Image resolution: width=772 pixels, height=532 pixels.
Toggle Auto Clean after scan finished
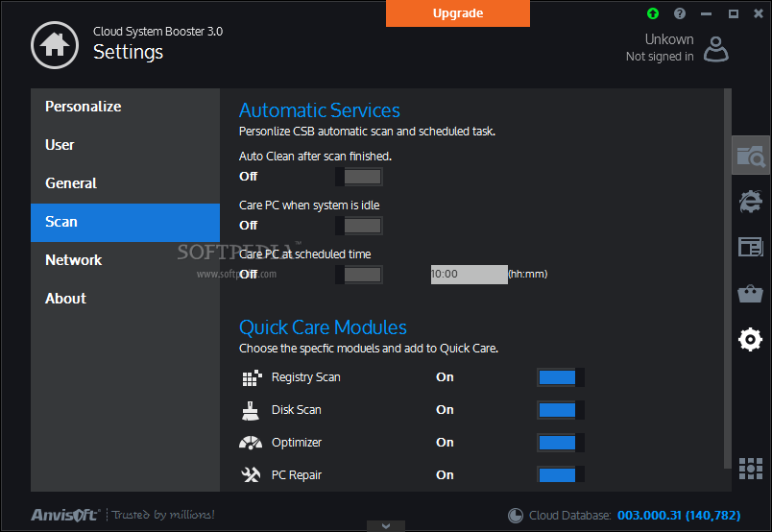pos(359,177)
